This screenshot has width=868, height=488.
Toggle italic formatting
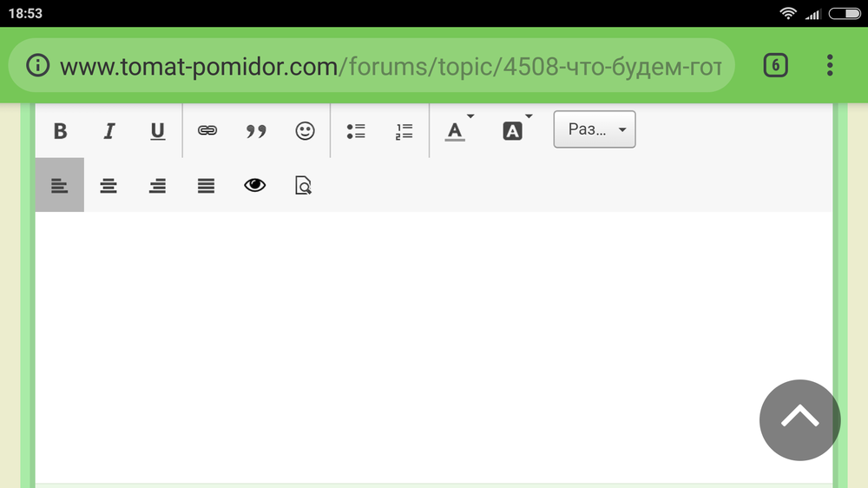pyautogui.click(x=109, y=131)
